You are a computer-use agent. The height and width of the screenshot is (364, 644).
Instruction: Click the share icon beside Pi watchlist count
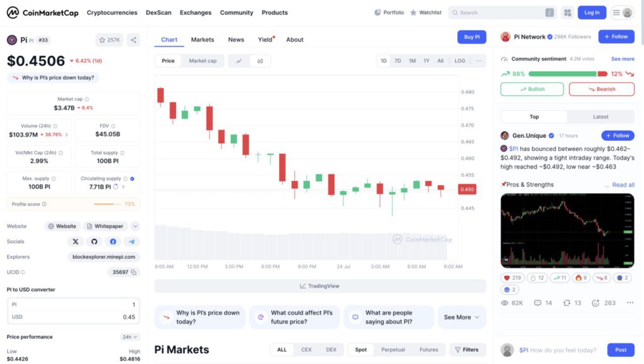coord(133,40)
